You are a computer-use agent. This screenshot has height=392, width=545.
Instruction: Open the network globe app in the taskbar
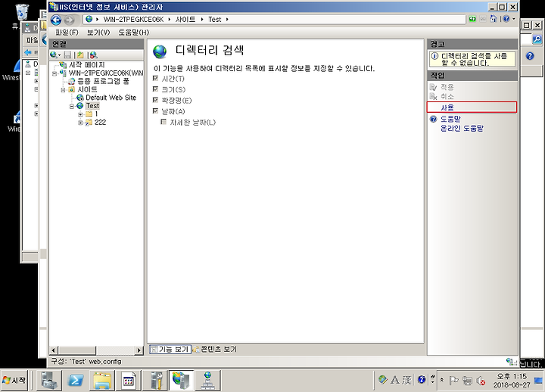(207, 380)
